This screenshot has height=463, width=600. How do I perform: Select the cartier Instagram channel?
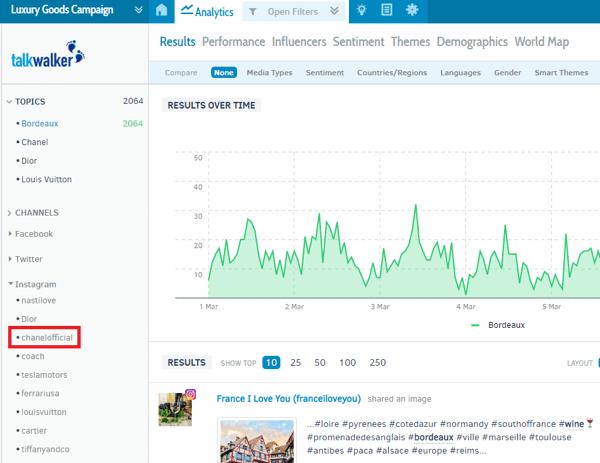[34, 431]
